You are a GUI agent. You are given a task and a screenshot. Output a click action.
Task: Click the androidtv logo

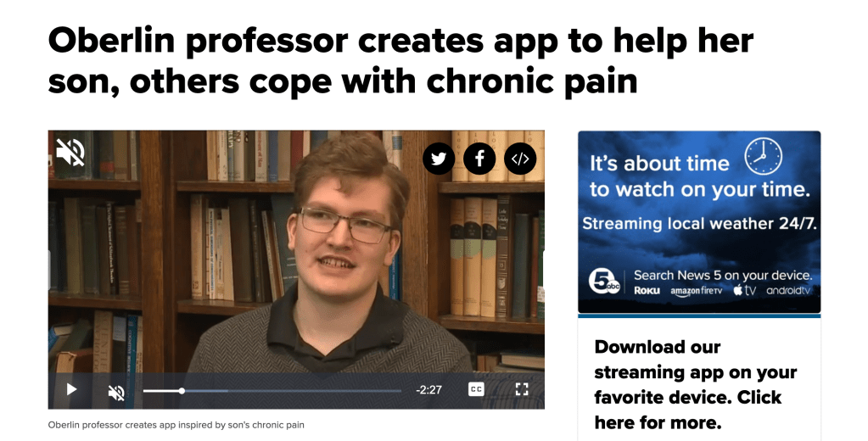click(788, 291)
